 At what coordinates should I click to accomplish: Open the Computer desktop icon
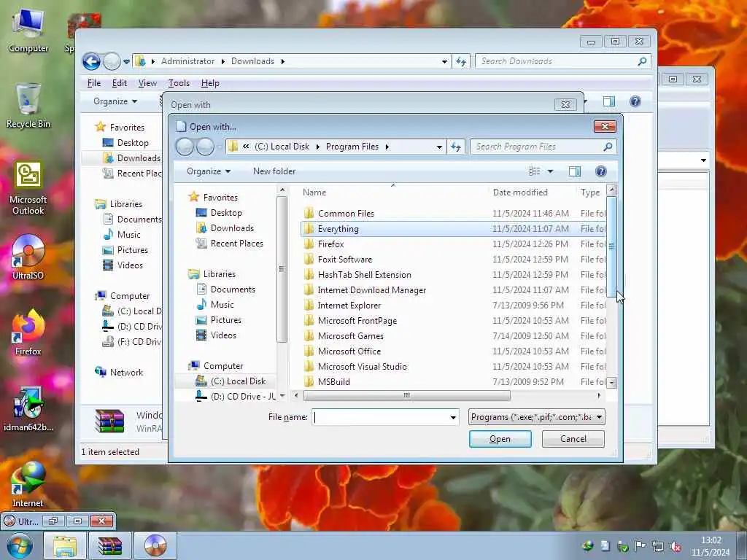pos(28,31)
